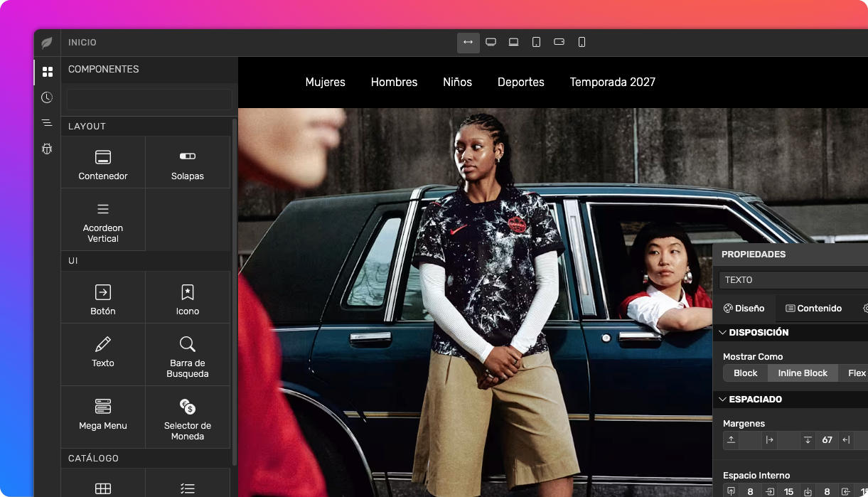This screenshot has height=497, width=868.
Task: Click the bottom margin icon in Margenes
Action: 808,440
